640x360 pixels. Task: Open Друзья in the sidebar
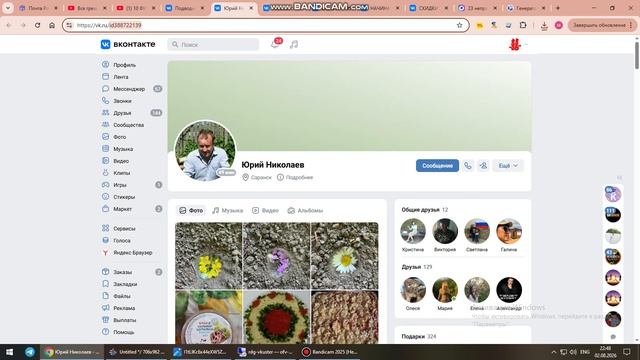point(122,113)
